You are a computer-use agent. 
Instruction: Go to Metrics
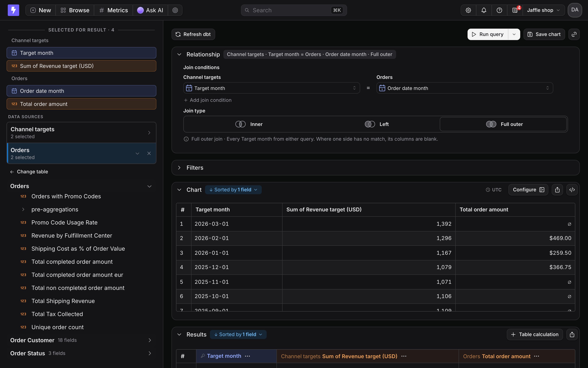[x=114, y=10]
